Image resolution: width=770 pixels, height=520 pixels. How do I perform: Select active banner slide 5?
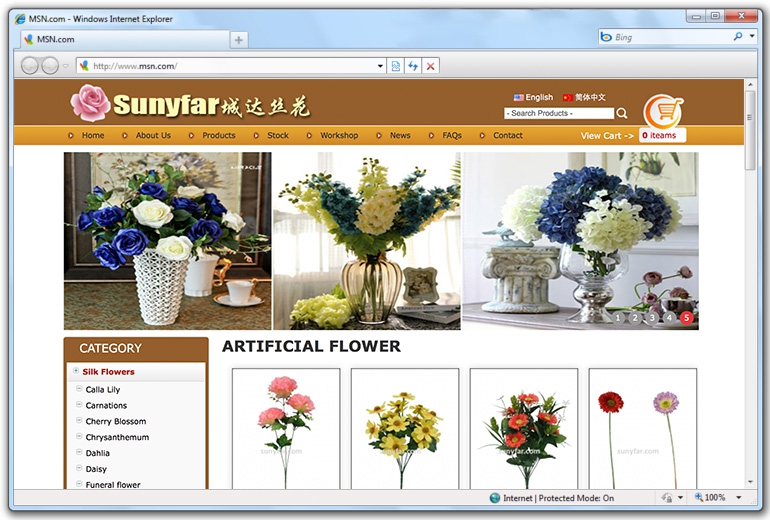(x=687, y=318)
